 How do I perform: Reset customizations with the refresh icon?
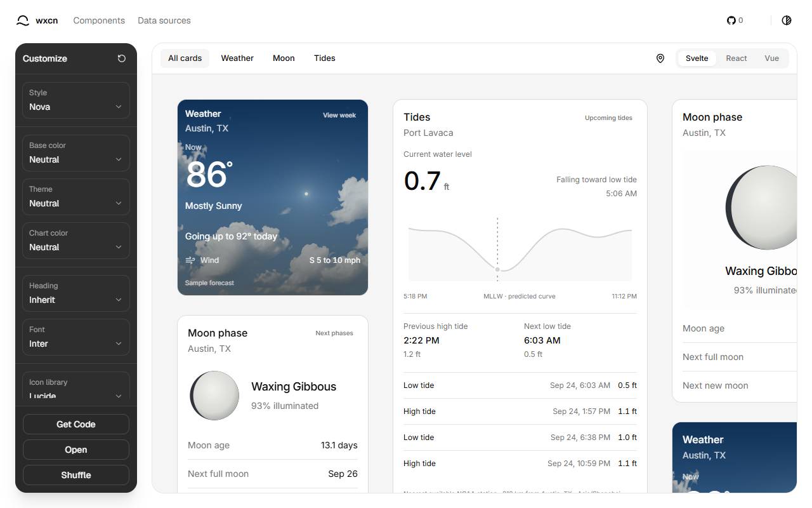[122, 58]
